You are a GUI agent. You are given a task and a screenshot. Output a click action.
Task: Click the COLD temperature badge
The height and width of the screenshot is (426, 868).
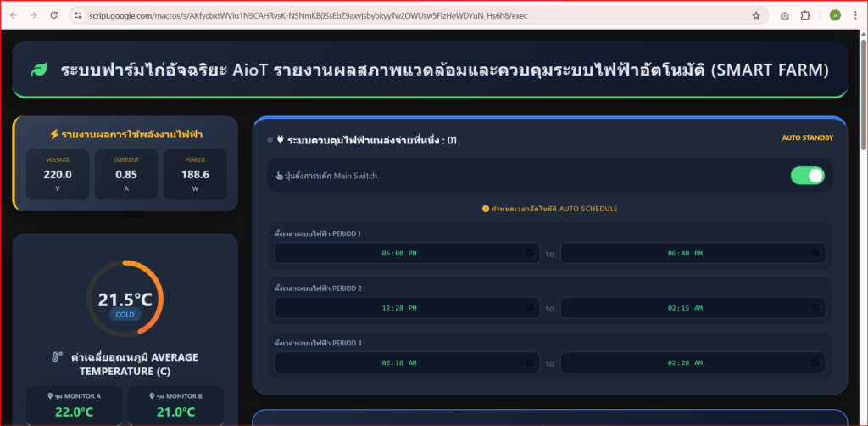[125, 315]
